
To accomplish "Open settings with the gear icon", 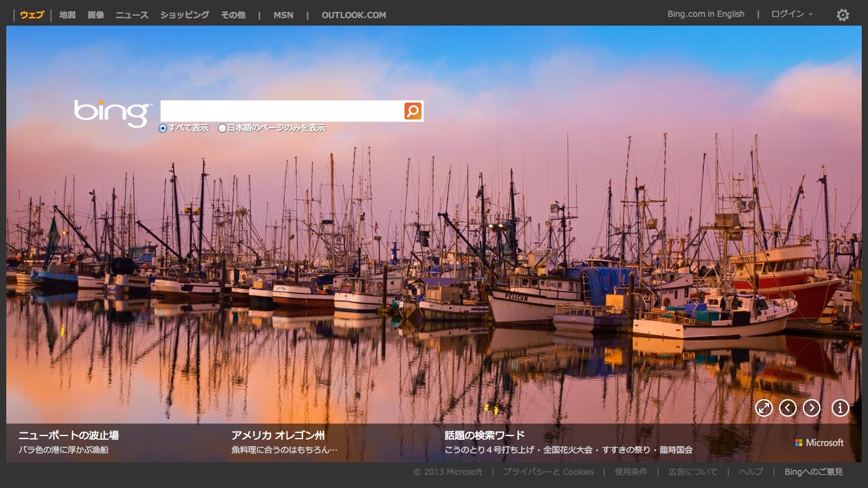I will click(x=843, y=15).
